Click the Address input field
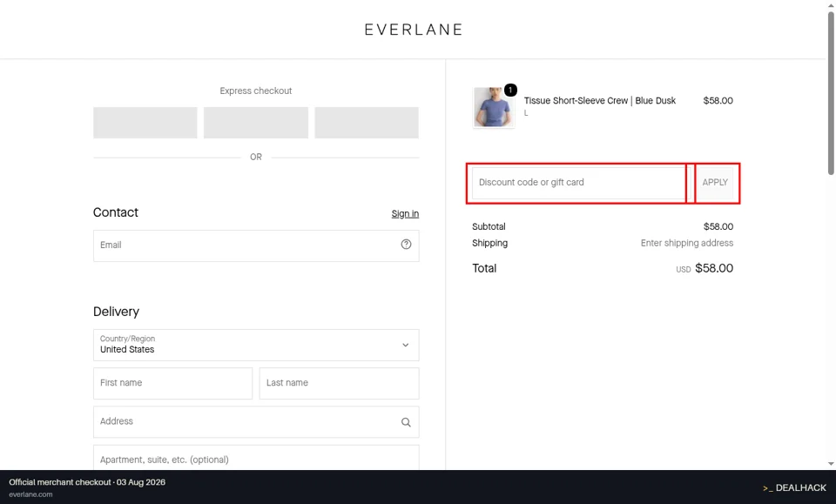The height and width of the screenshot is (504, 836). [256, 422]
